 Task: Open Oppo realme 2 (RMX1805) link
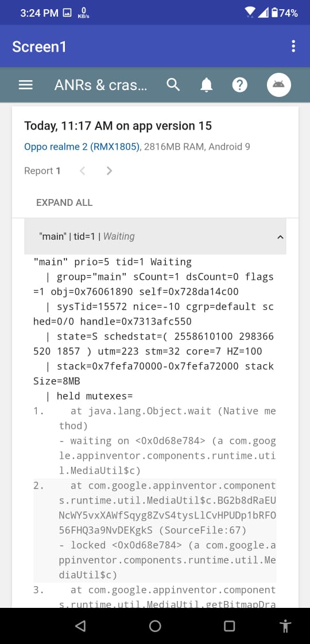82,147
